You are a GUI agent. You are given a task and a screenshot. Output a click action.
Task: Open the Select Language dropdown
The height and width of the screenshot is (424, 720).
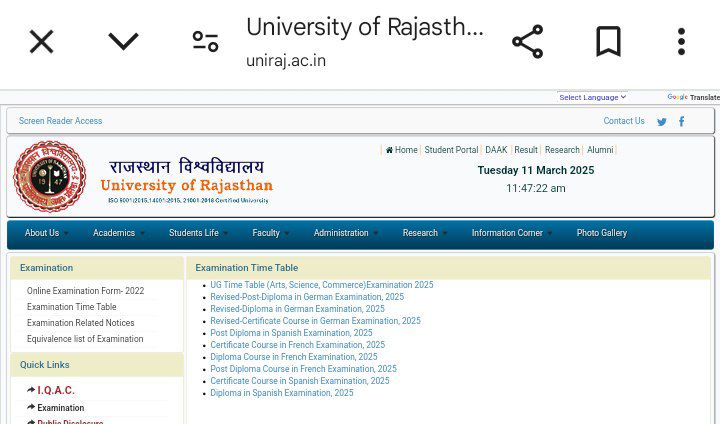[592, 97]
